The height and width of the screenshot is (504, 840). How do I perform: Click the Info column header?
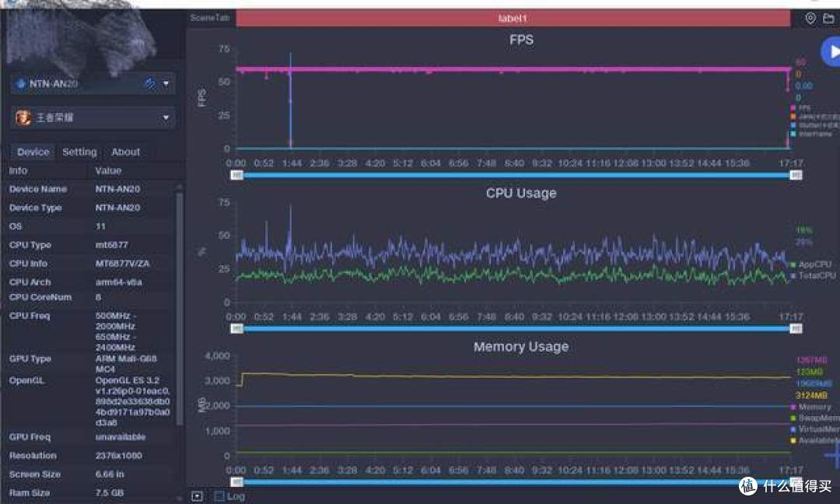point(18,170)
